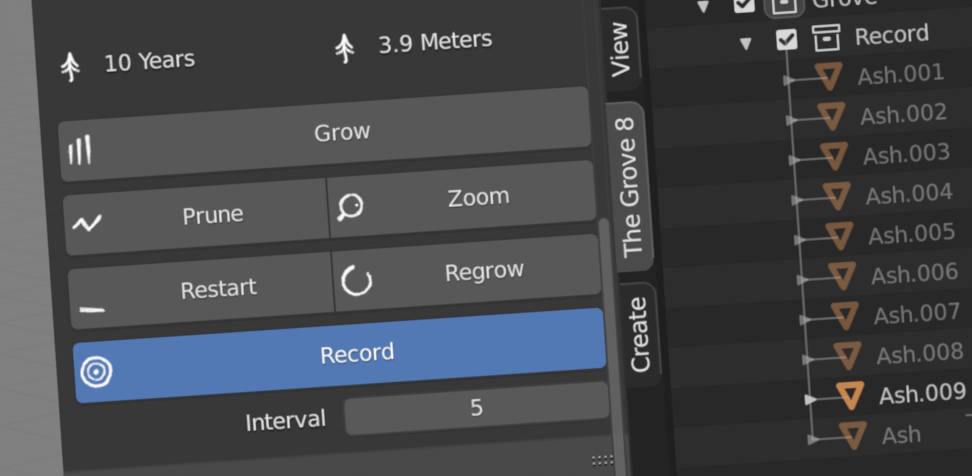Select Ash.008 in the outliner
The width and height of the screenshot is (972, 476).
pos(920,354)
